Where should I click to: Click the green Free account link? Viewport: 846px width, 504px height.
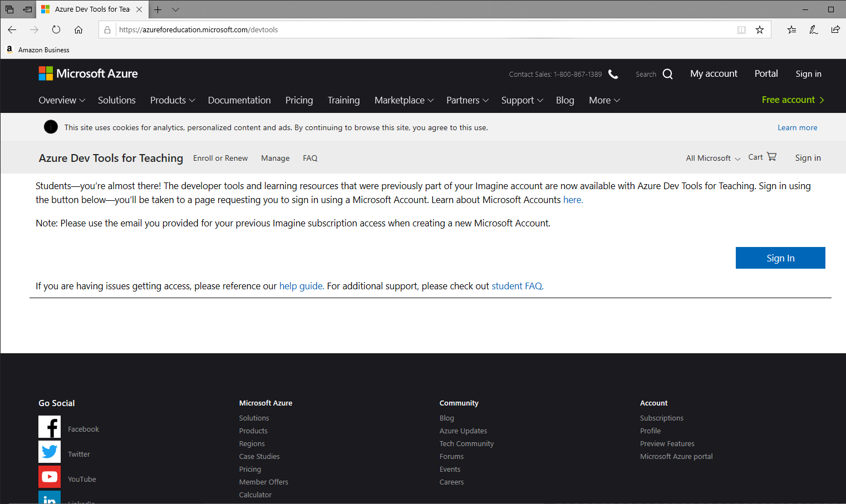[793, 100]
